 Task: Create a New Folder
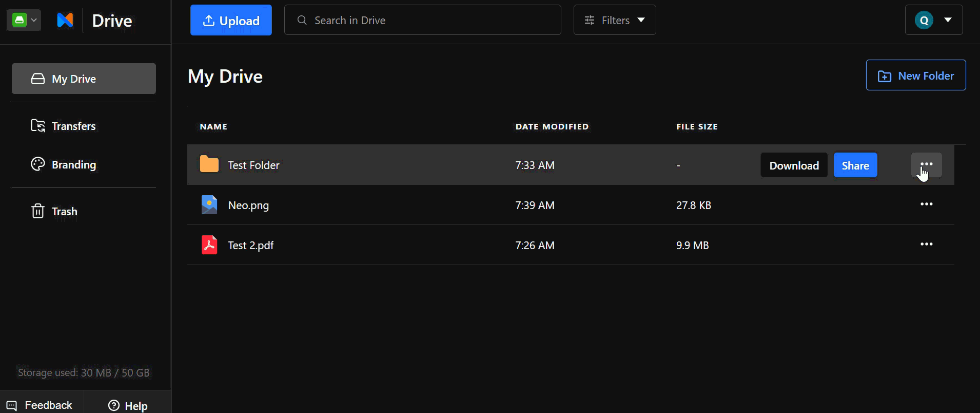tap(916, 75)
